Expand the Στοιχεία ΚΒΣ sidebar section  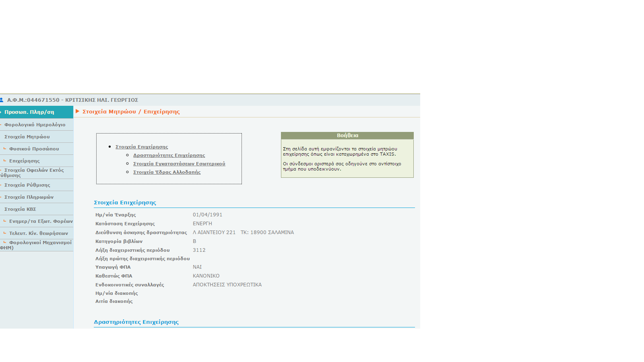(x=20, y=209)
